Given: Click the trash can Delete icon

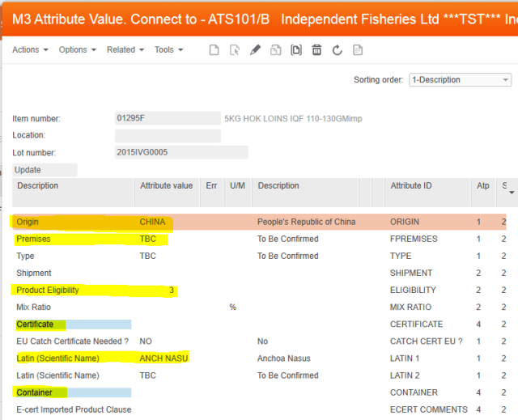Looking at the screenshot, I should 316,50.
